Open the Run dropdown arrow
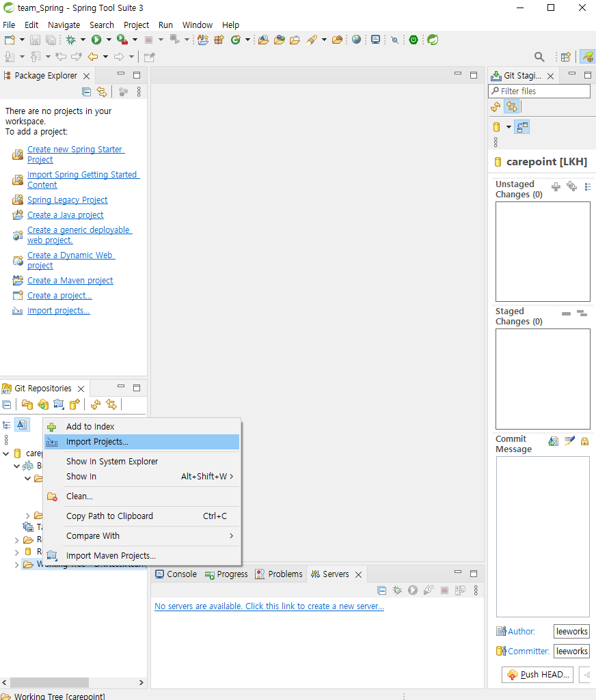Screen dimensions: 596x700 pyautogui.click(x=109, y=40)
